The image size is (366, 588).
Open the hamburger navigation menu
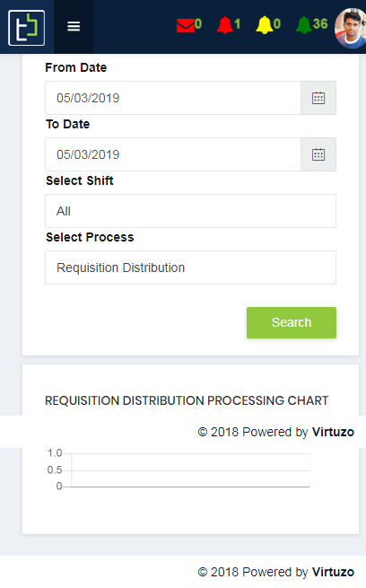click(74, 27)
